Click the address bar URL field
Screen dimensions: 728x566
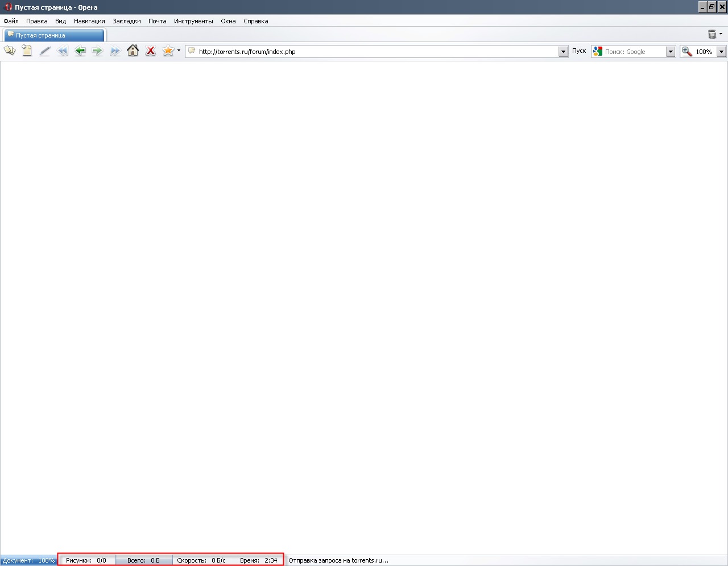click(375, 52)
